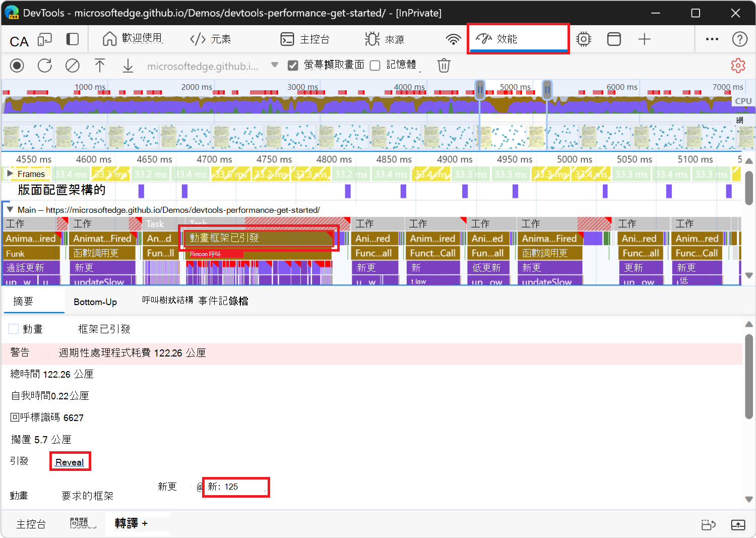
Task: Switch to the 來源 sources tab
Action: (385, 39)
